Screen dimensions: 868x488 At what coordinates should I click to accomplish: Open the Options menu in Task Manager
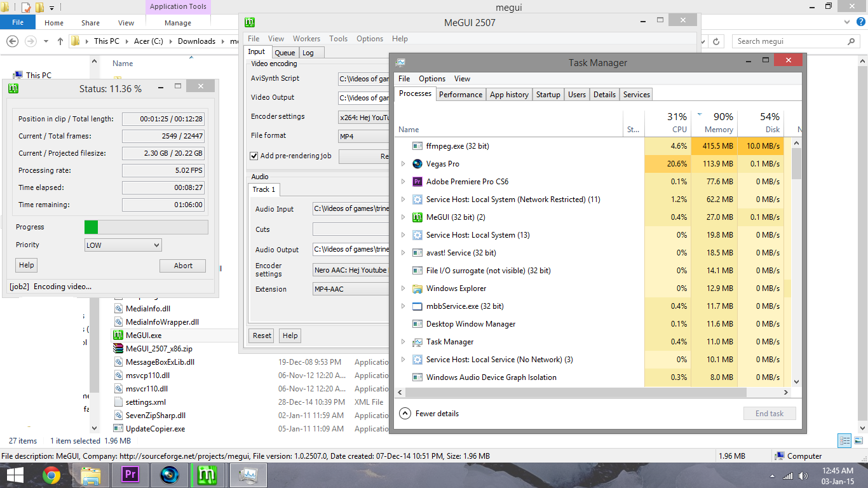(x=432, y=79)
